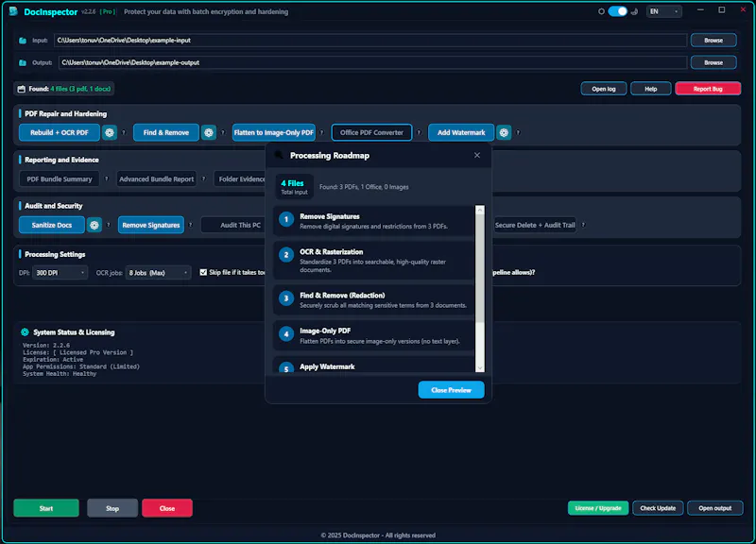Click the roadmap list scrollbar thumb
756x544 pixels.
pyautogui.click(x=480, y=269)
